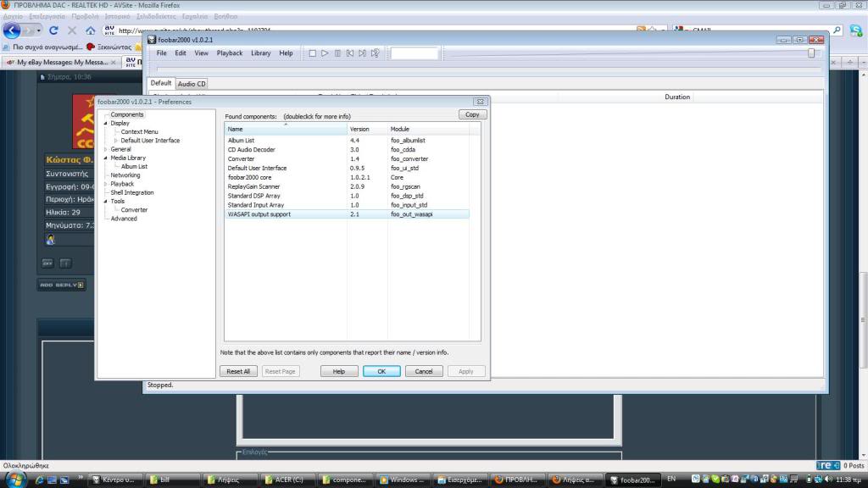
Task: Click the Pause button in foobar2000 toolbar
Action: pos(337,53)
